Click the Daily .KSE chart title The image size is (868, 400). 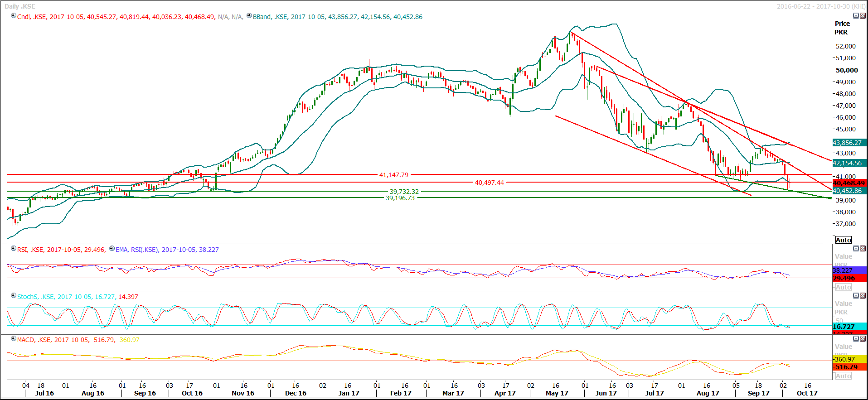(x=20, y=6)
